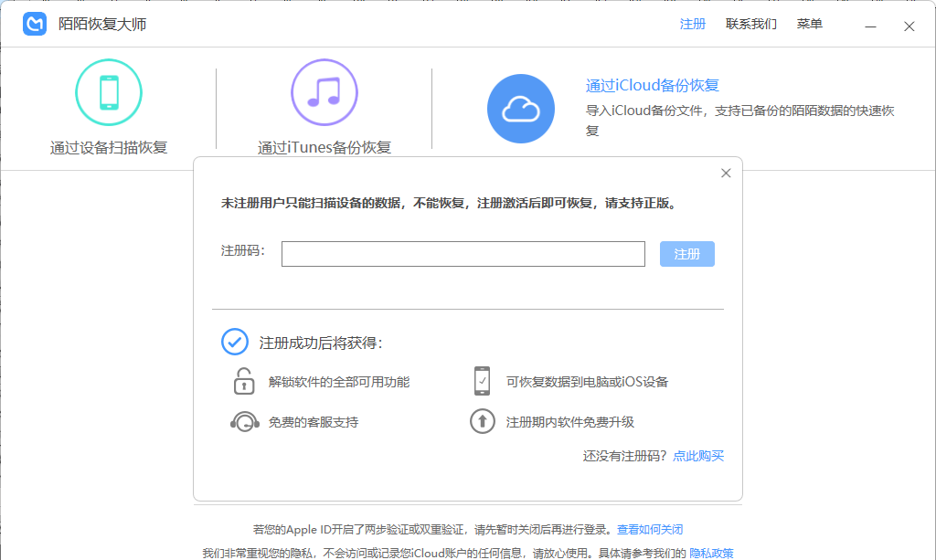
Task: Open the 点此购买 purchase link
Action: [698, 456]
